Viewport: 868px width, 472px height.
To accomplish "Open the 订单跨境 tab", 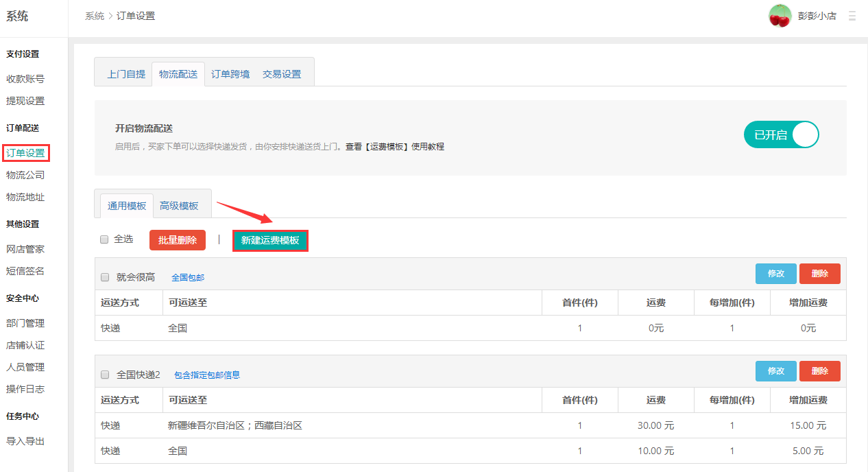I will [230, 74].
